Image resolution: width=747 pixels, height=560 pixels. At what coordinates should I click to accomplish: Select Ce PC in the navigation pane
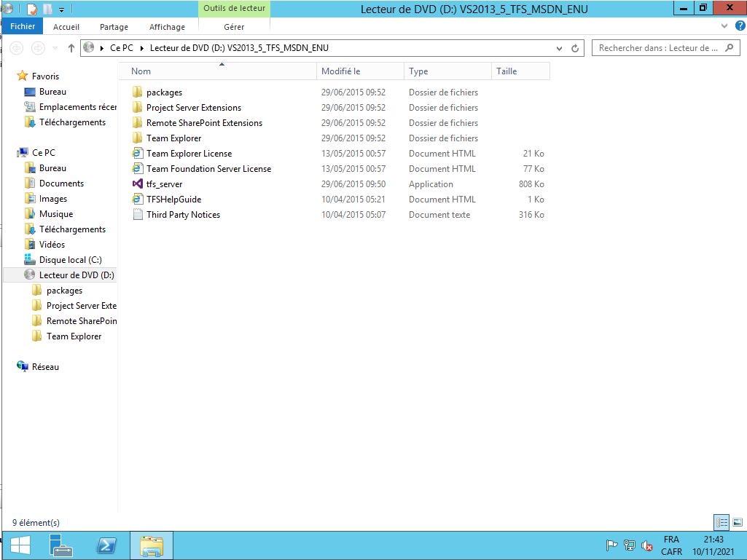(43, 152)
